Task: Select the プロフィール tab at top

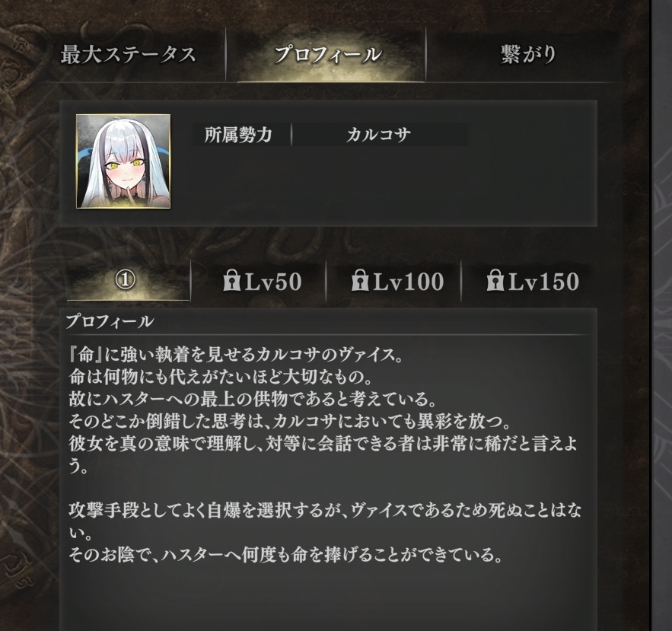Action: click(327, 55)
